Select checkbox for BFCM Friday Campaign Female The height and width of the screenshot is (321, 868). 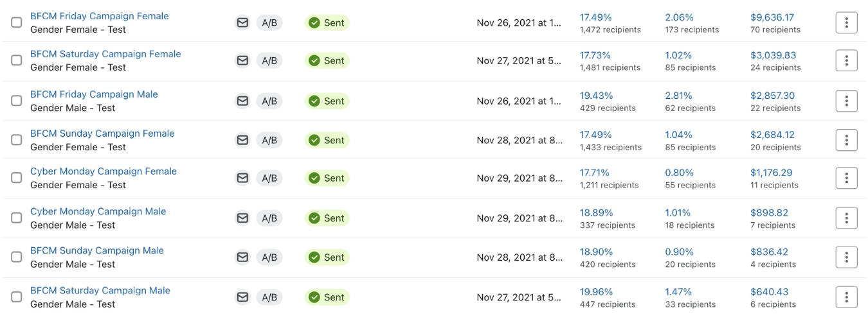17,22
